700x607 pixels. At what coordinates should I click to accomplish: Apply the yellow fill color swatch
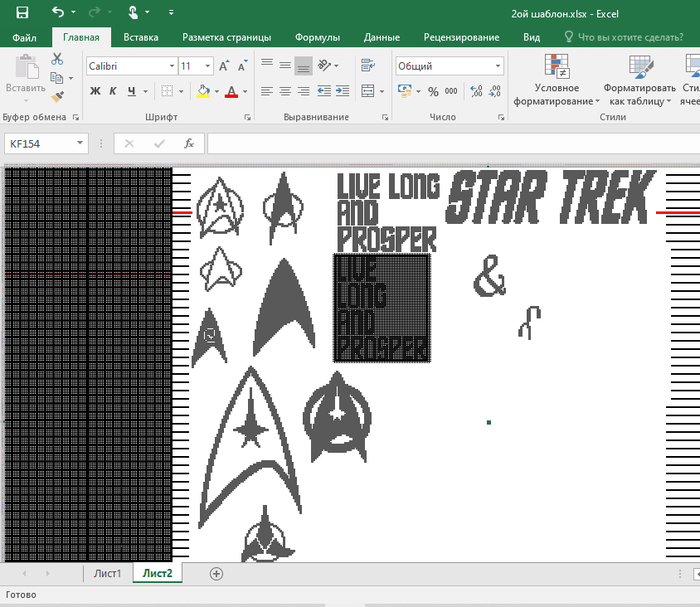(203, 91)
